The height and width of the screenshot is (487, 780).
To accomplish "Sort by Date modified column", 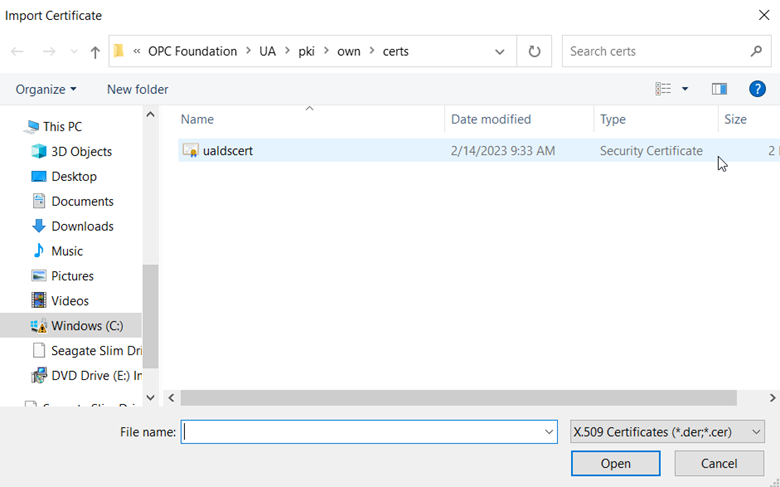I will 490,119.
